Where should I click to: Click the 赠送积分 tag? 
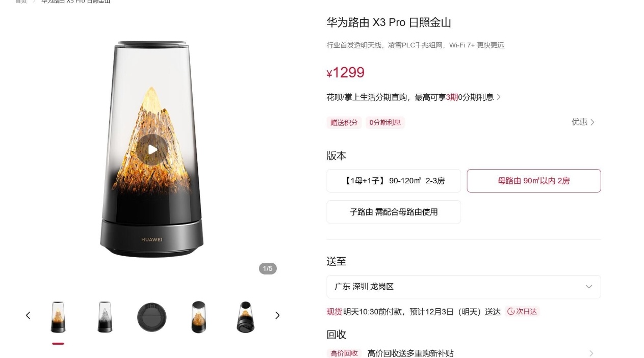pyautogui.click(x=344, y=122)
